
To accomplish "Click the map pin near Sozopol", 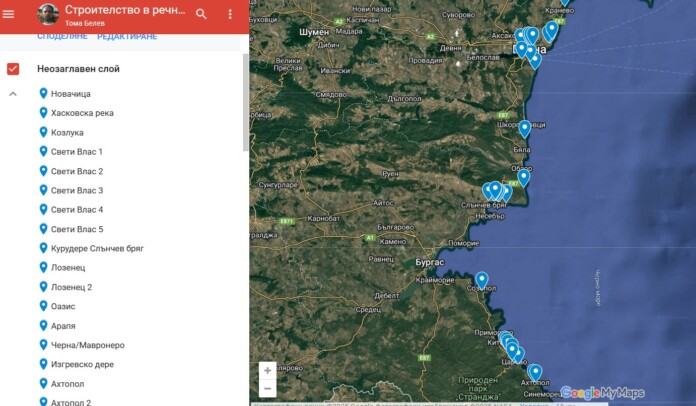I will pos(481,280).
